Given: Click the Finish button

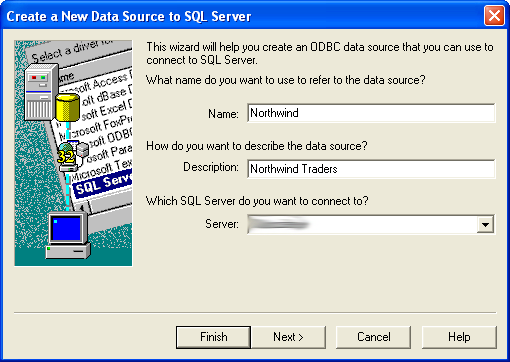Looking at the screenshot, I should coord(213,337).
